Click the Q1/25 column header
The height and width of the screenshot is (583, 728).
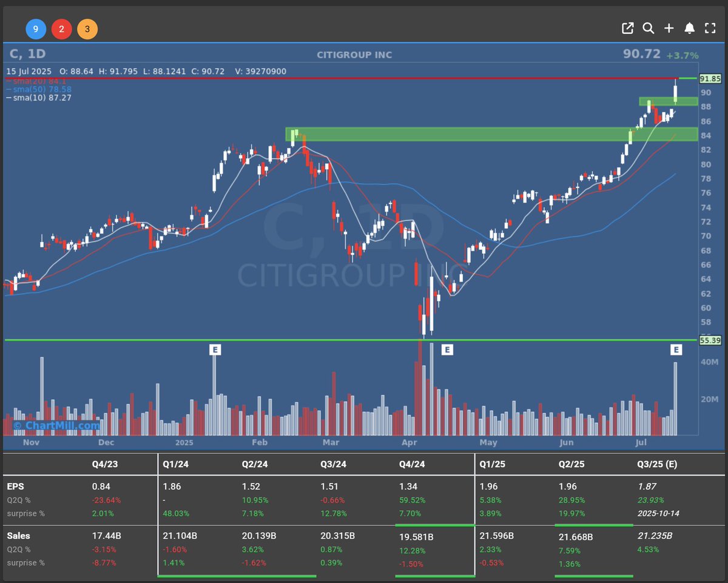491,464
